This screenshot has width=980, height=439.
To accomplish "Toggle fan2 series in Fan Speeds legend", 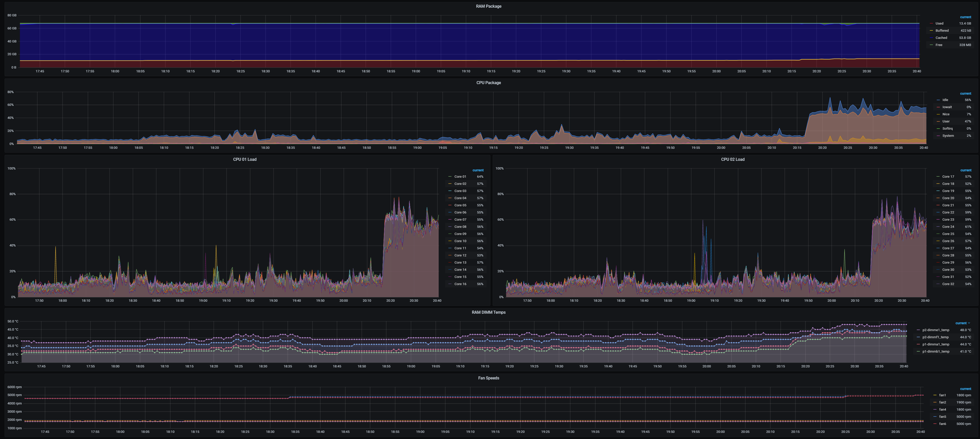I will tap(942, 402).
